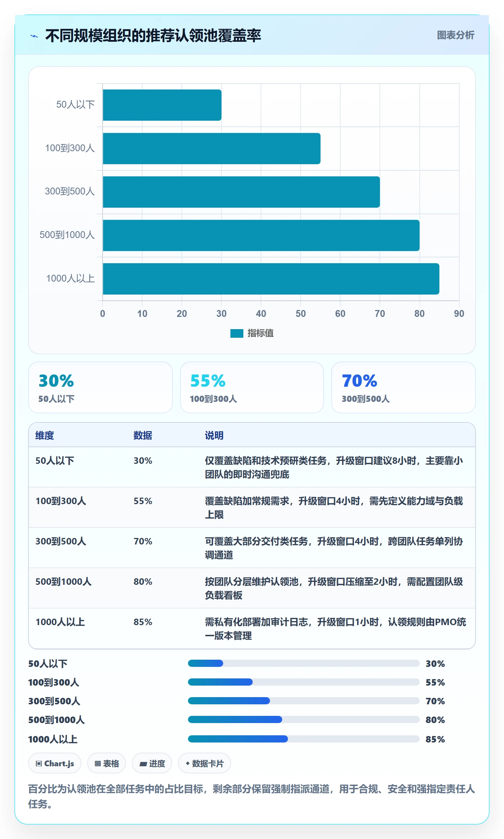The width and height of the screenshot is (504, 839).
Task: Click the bar icon in the 进度 chip
Action: point(143,764)
